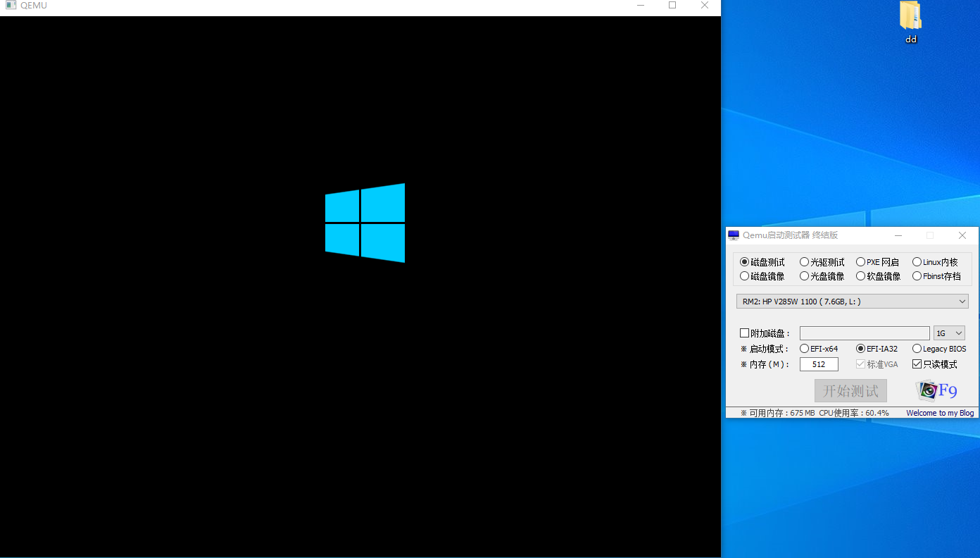Open the Welcome to my Blog link
This screenshot has width=980, height=558.
pos(940,413)
